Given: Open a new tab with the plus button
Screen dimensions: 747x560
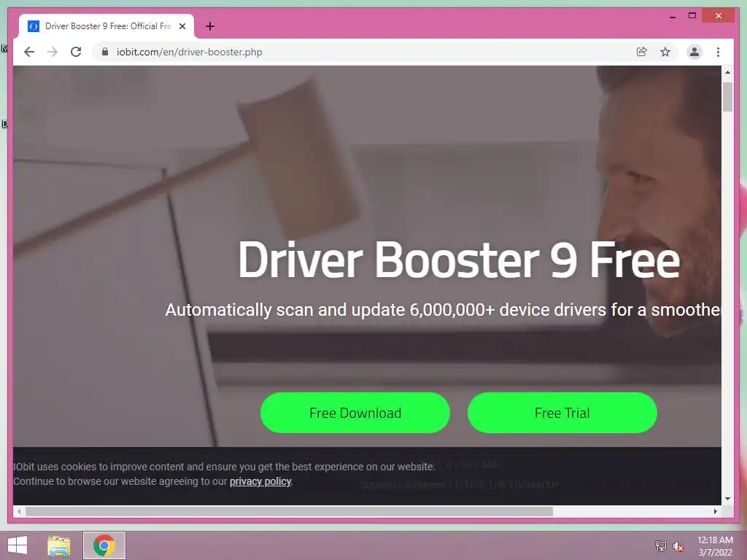Looking at the screenshot, I should pyautogui.click(x=210, y=27).
